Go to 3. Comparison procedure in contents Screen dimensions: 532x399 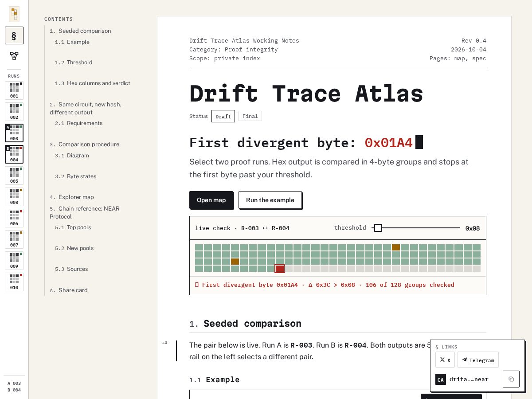pos(84,145)
